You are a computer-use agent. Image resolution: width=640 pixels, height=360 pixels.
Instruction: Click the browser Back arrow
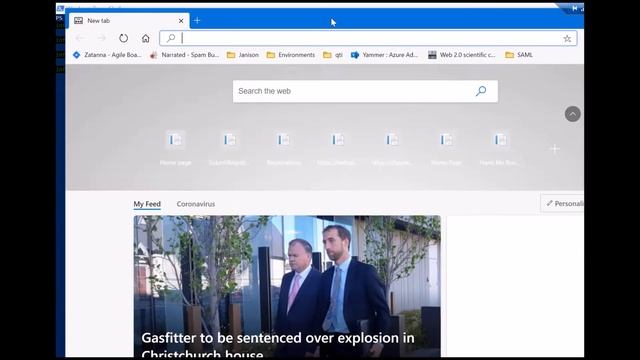tap(80, 38)
